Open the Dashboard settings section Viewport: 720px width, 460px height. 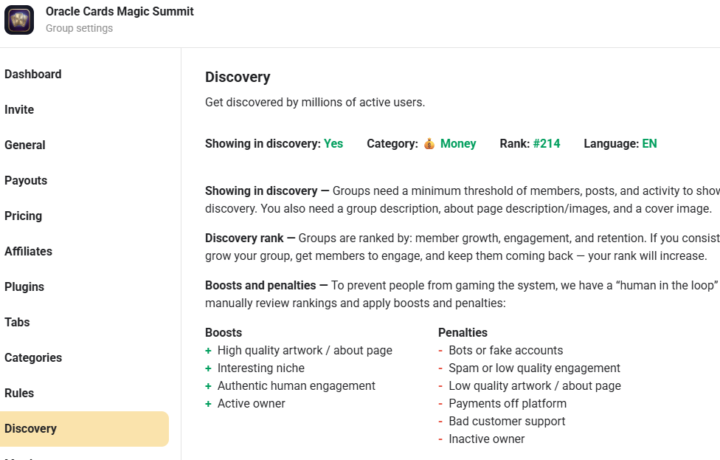(33, 74)
